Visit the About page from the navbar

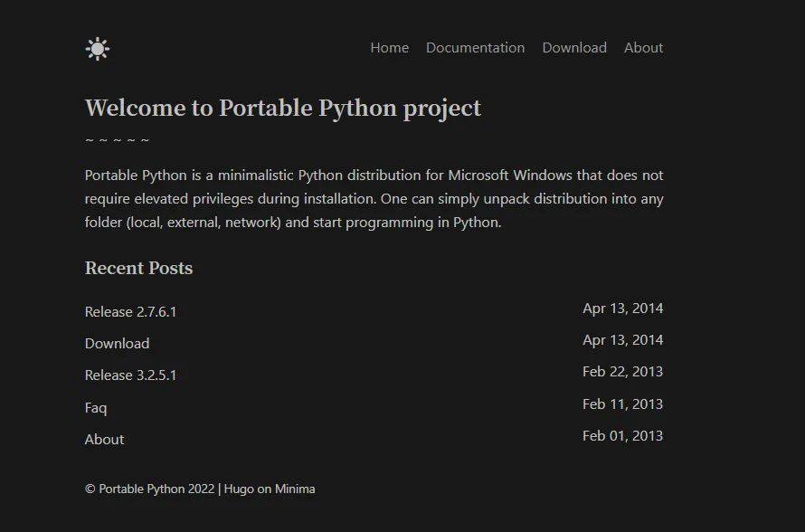pos(643,48)
